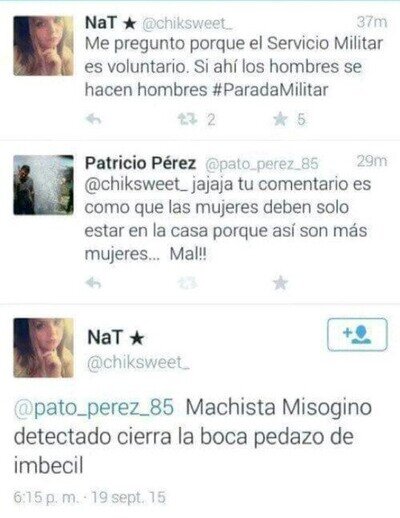Tap the 6:15 p. m. 19 sept. 15 timestamp
Screen dimensions: 400x518
(x=89, y=497)
